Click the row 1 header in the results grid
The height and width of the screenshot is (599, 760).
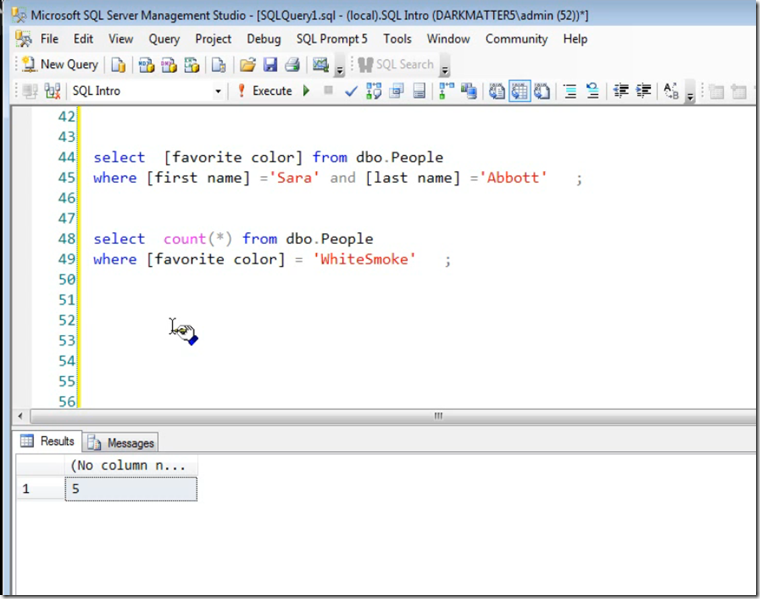coord(40,489)
